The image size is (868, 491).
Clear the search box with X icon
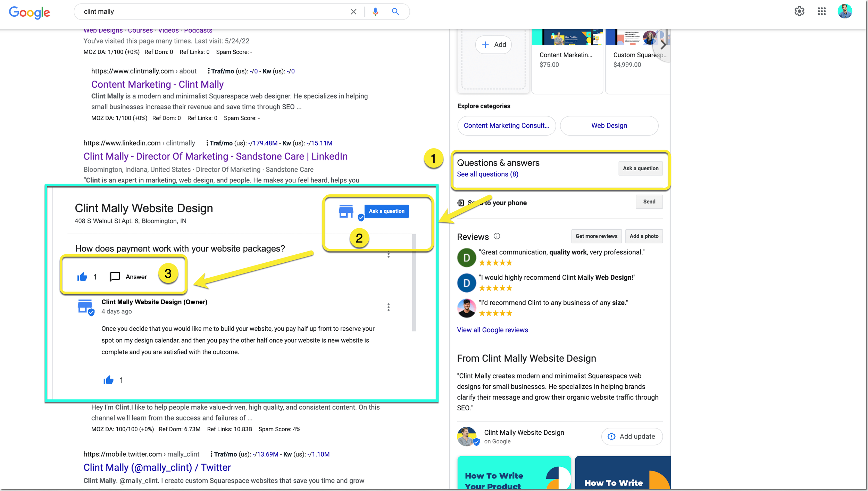tap(353, 11)
